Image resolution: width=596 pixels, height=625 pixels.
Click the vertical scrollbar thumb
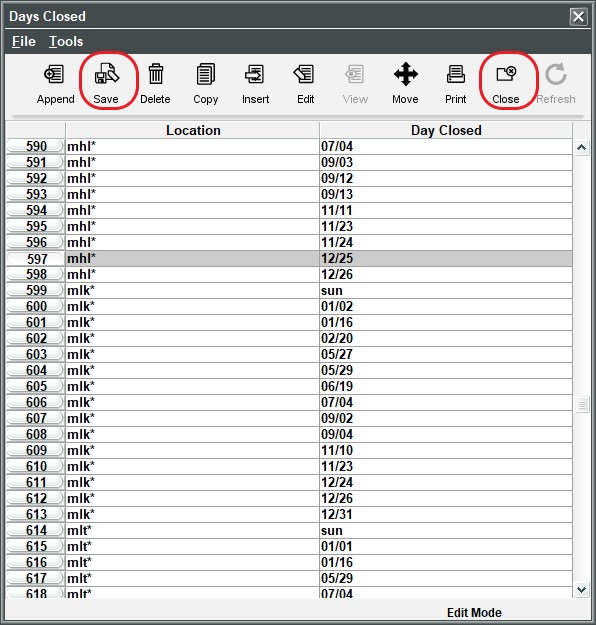pos(582,405)
